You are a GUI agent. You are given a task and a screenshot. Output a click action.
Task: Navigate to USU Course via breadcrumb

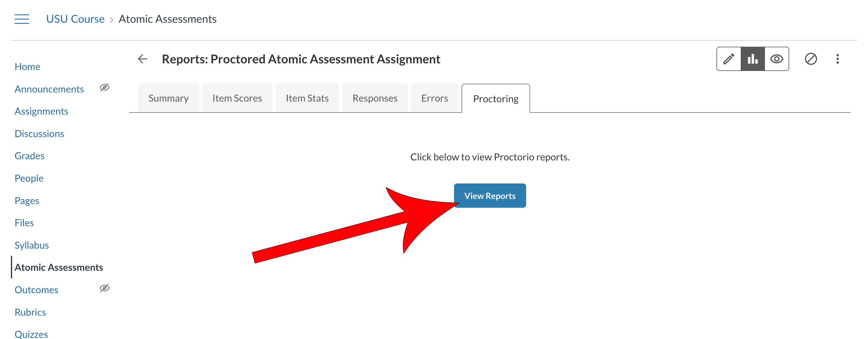75,19
